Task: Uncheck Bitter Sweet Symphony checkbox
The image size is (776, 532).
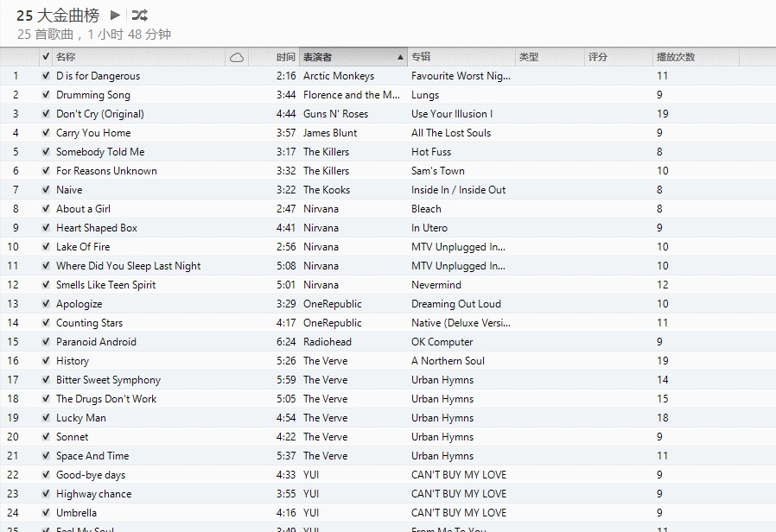Action: (46, 380)
